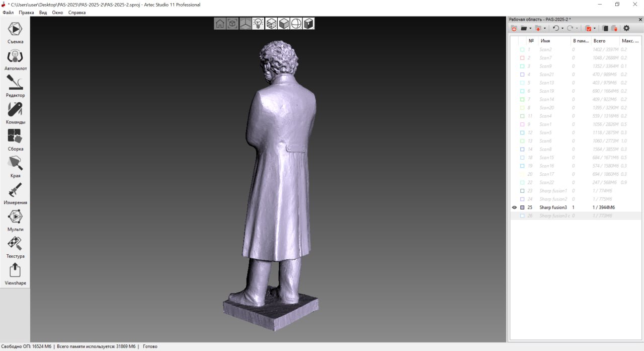Open the Правка menu

[x=27, y=13]
